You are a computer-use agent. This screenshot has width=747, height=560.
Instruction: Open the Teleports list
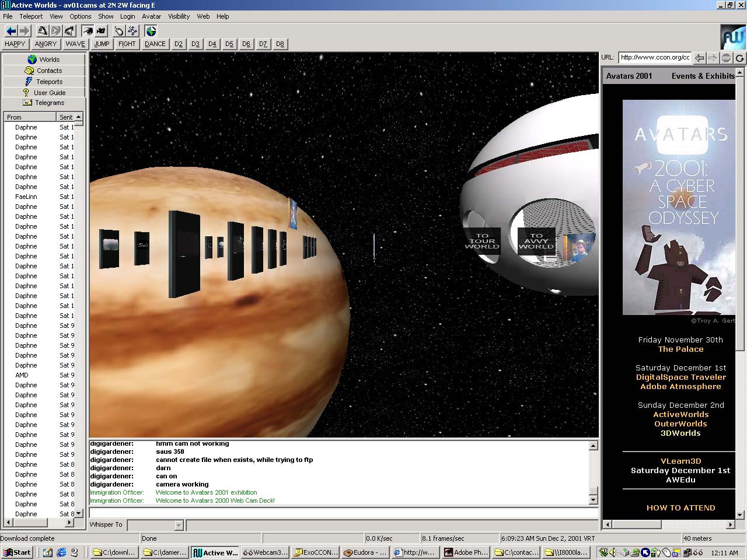click(44, 82)
